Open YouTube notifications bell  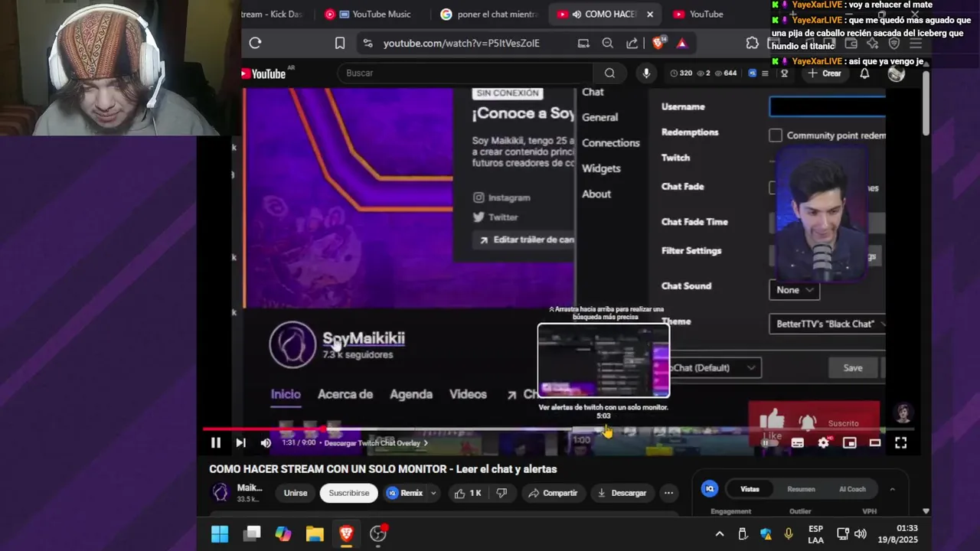[864, 73]
